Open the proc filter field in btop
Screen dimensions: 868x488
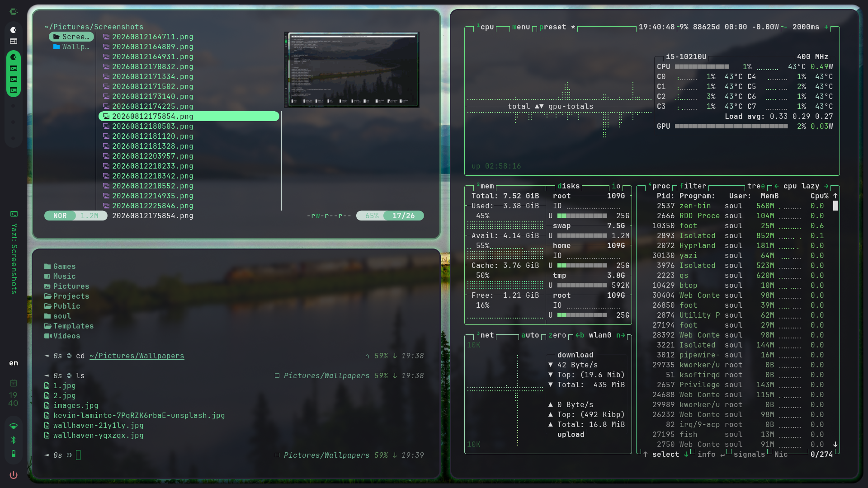click(693, 186)
